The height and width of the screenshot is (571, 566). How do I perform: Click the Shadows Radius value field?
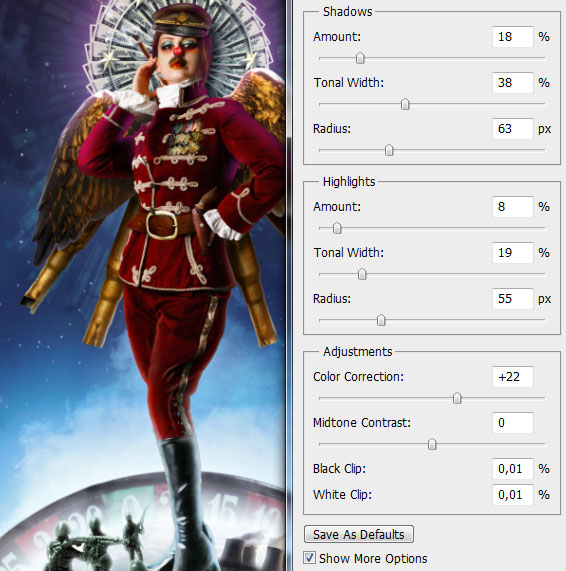pos(513,129)
